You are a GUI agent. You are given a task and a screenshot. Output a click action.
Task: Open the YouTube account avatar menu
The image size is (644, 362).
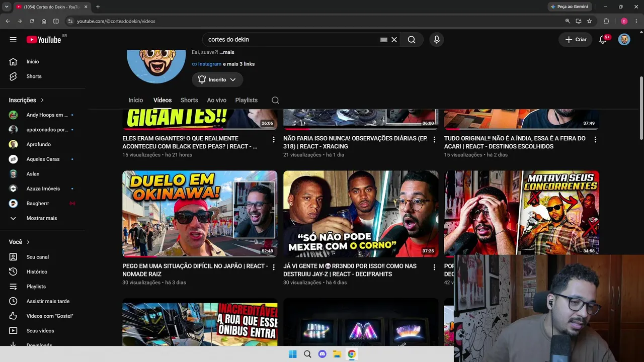[x=624, y=40]
